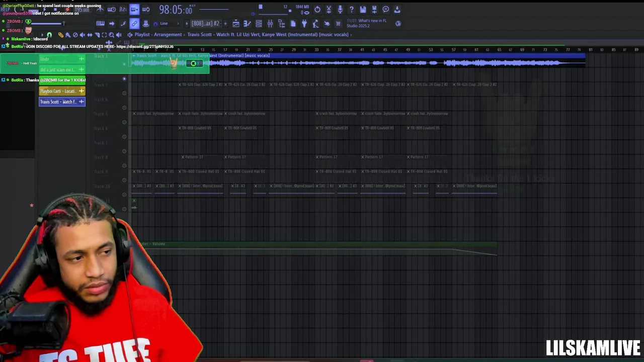The width and height of the screenshot is (644, 362).
Task: Open the [808]..ax] #2 pattern selector
Action: [205, 24]
